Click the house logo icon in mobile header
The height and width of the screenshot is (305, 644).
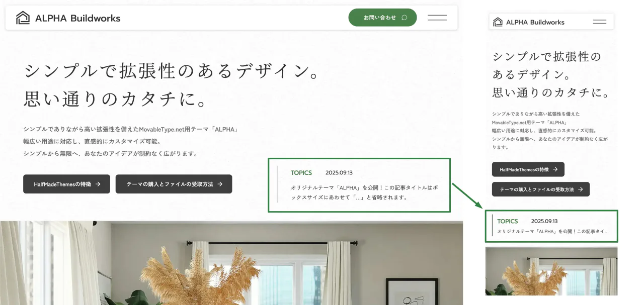[498, 22]
